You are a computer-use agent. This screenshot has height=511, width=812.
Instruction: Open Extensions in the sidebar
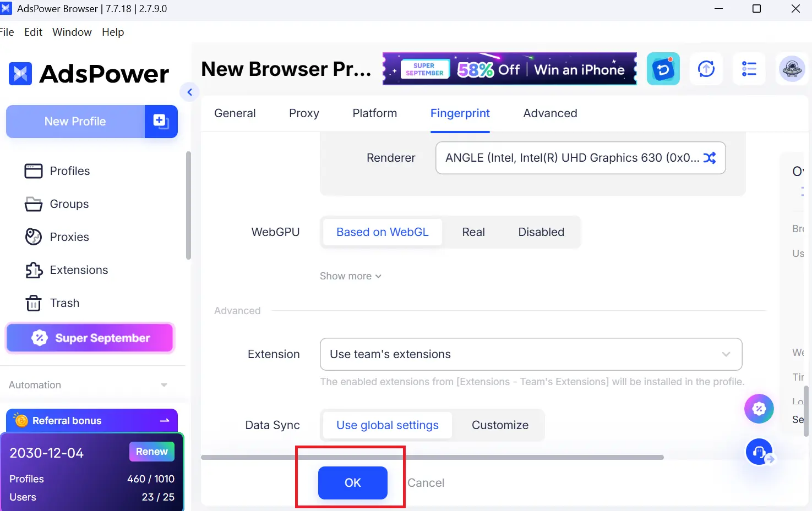coord(79,270)
